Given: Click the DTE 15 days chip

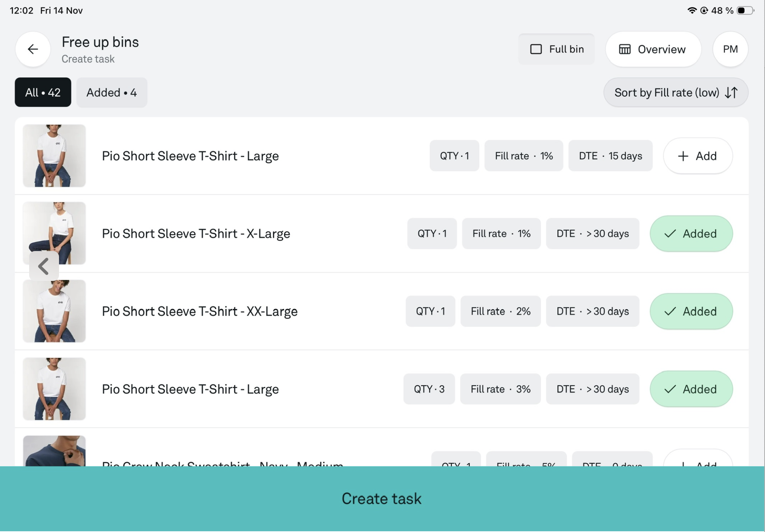Looking at the screenshot, I should click(x=610, y=156).
